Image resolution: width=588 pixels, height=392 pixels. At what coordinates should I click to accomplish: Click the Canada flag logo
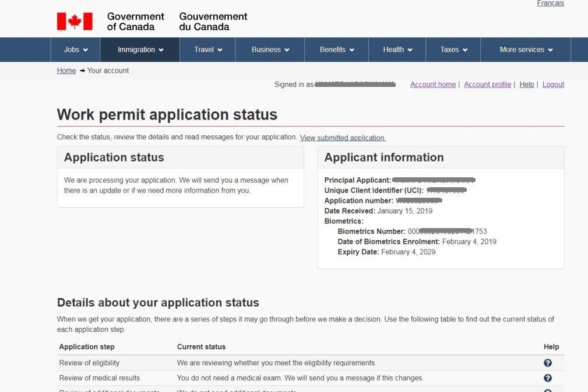click(x=75, y=22)
